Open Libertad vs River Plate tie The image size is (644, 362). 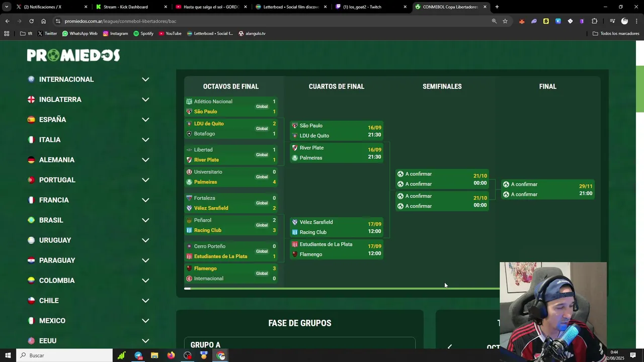[231, 155]
